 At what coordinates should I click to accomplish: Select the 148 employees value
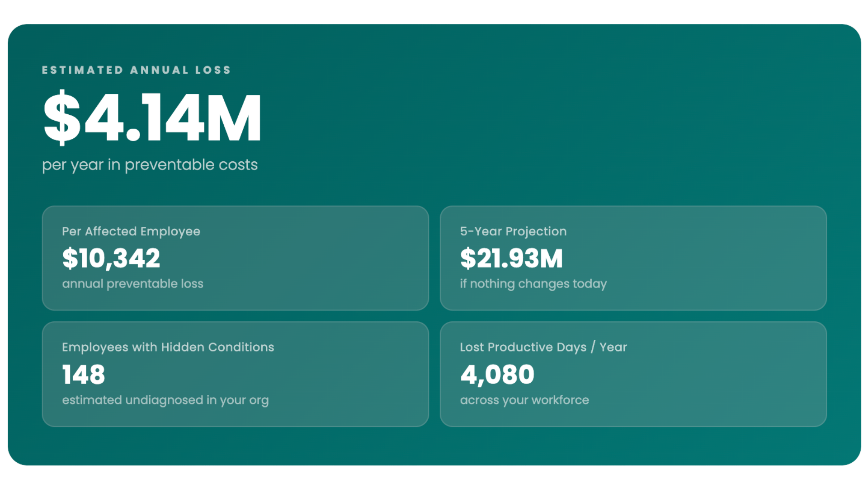click(84, 375)
